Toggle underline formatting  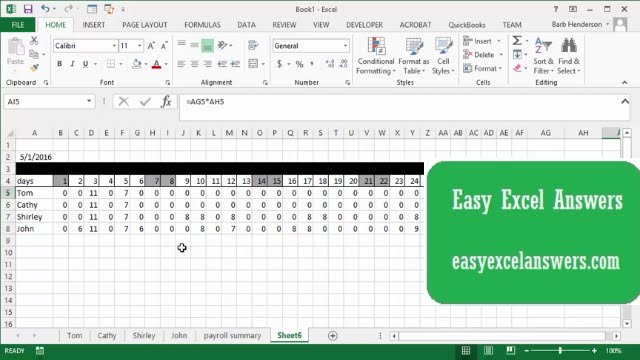pos(85,64)
